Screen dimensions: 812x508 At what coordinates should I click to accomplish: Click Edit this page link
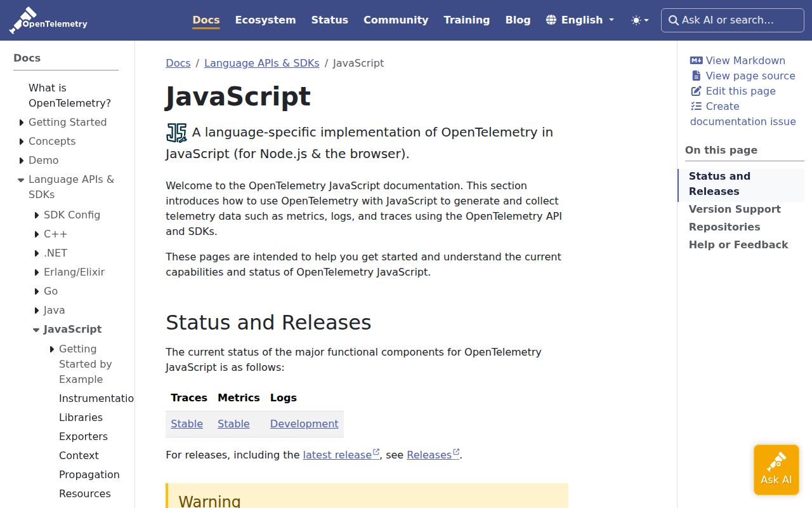tap(733, 91)
